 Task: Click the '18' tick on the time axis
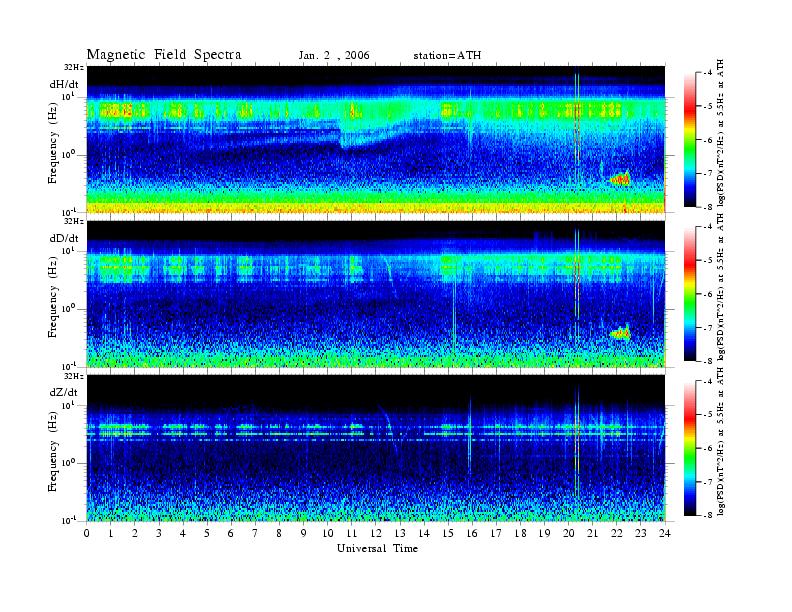[520, 533]
